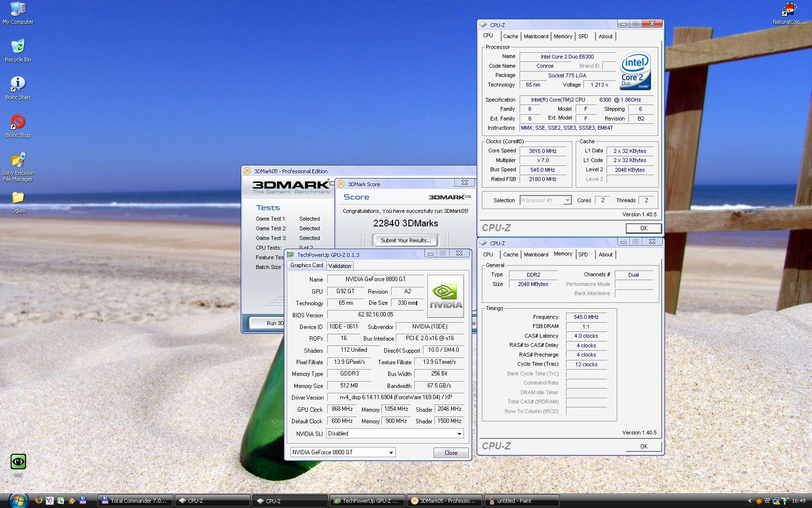Switch to TechPowerUp GPU-Z taskbar button

[366, 501]
